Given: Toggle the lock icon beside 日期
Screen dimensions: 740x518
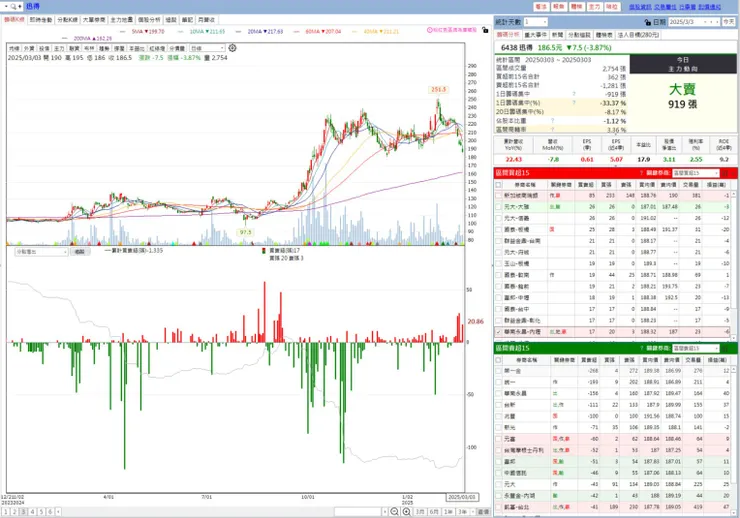Looking at the screenshot, I should 648,22.
